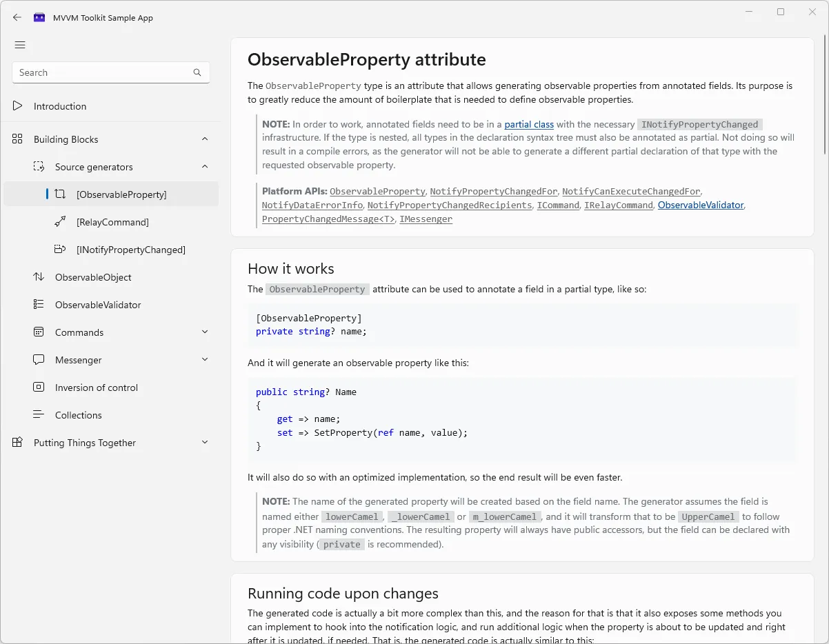Click the ObservableValidator list icon

click(x=39, y=305)
